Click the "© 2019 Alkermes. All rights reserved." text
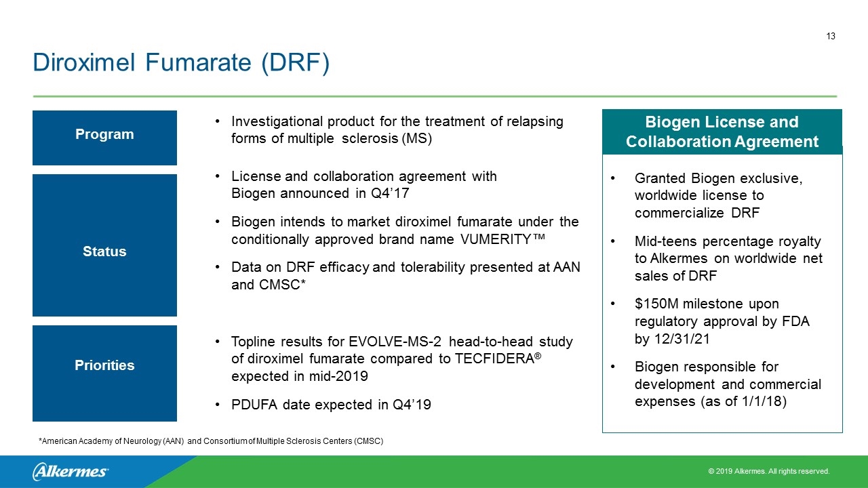868x488 pixels. pyautogui.click(x=768, y=471)
